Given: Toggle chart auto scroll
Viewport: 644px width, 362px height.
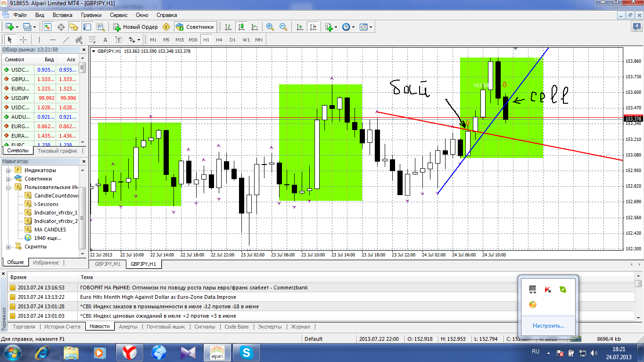Looking at the screenshot, I should 300,27.
